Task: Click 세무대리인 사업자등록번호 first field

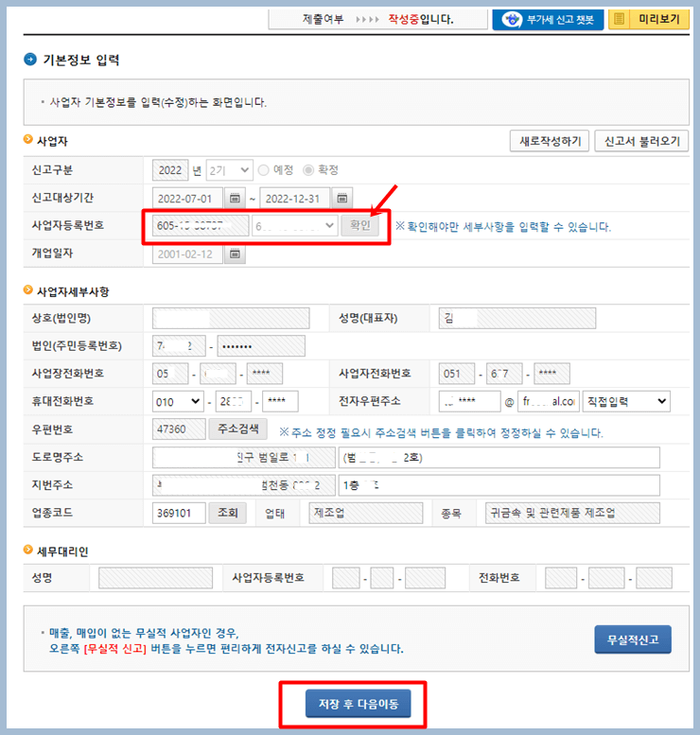Action: coord(346,578)
